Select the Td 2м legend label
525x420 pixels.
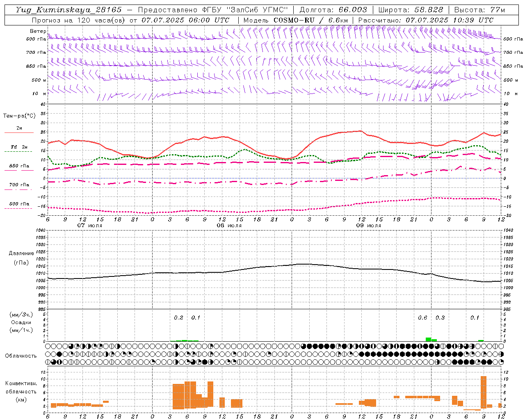tap(19, 147)
